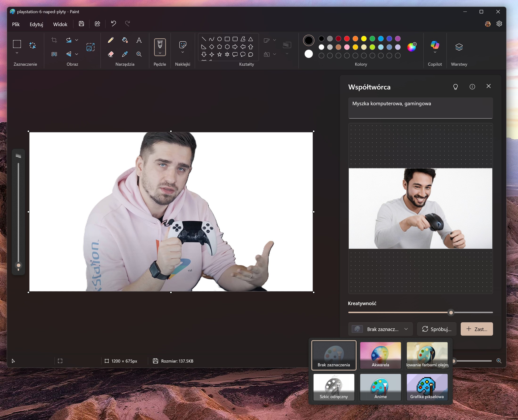
Task: Select the Text tool
Action: tap(139, 40)
